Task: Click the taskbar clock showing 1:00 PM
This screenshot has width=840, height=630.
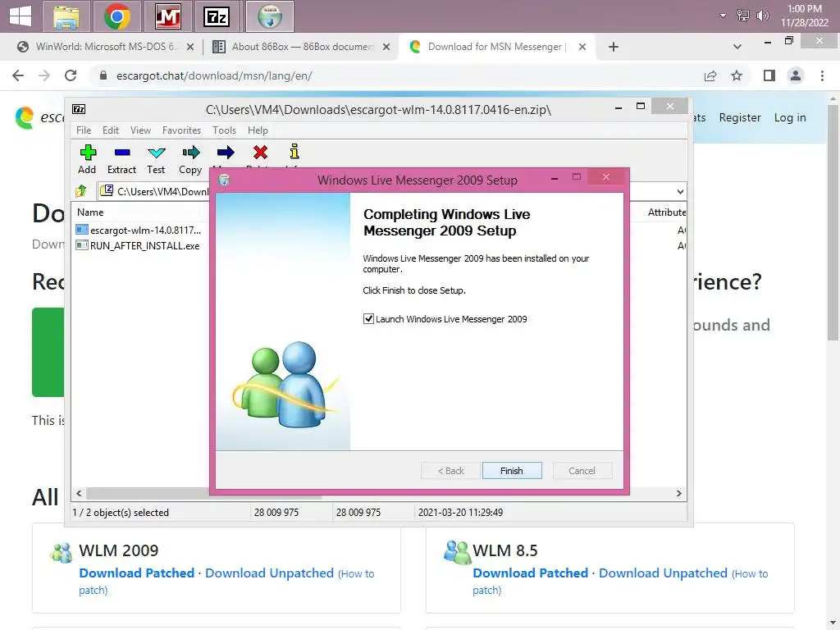Action: (x=804, y=16)
